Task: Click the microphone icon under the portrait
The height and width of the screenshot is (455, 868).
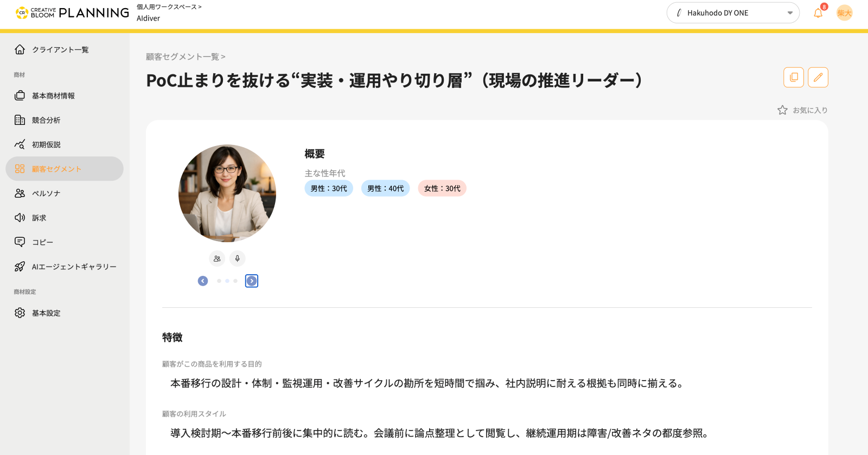Action: pyautogui.click(x=237, y=258)
